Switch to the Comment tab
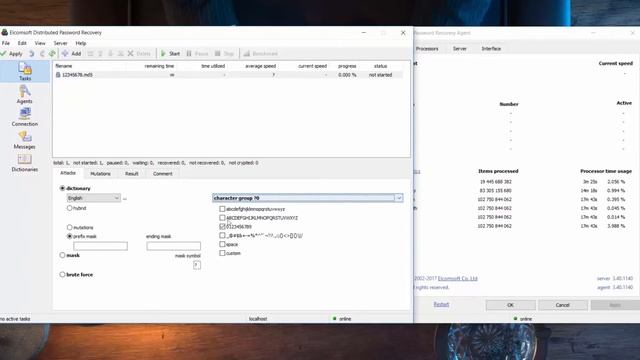The image size is (640, 360). tap(162, 173)
